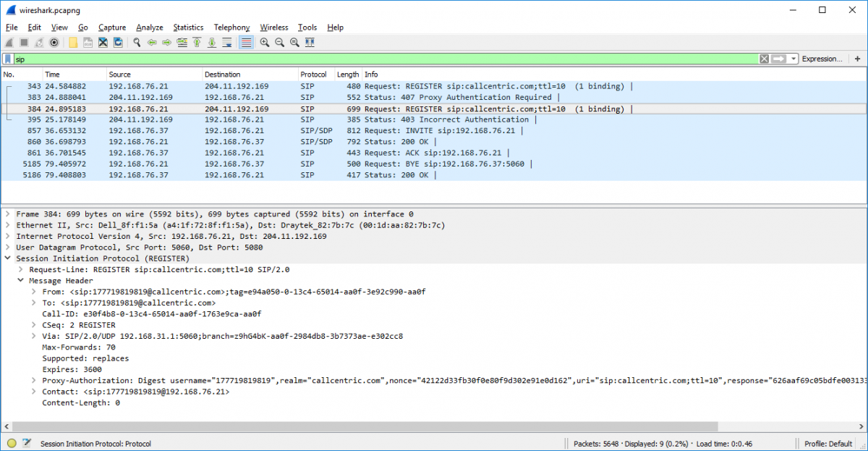Clear the display filter
The image size is (868, 451).
pyautogui.click(x=764, y=59)
